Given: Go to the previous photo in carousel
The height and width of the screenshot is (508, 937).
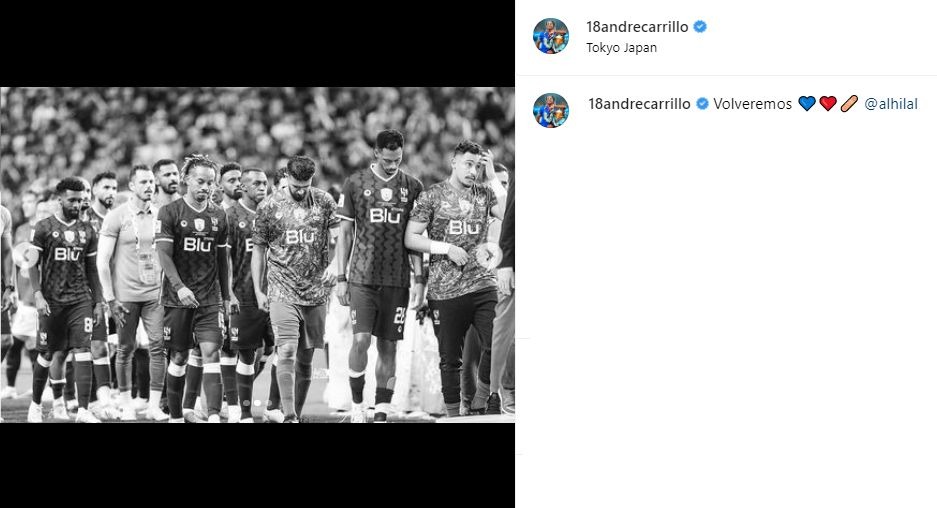Looking at the screenshot, I should coord(25,255).
